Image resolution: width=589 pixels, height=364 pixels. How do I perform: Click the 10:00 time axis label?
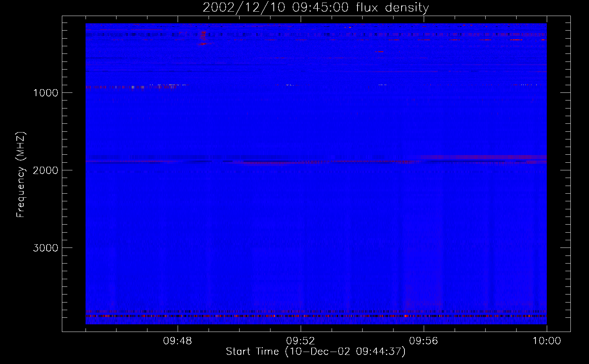547,341
